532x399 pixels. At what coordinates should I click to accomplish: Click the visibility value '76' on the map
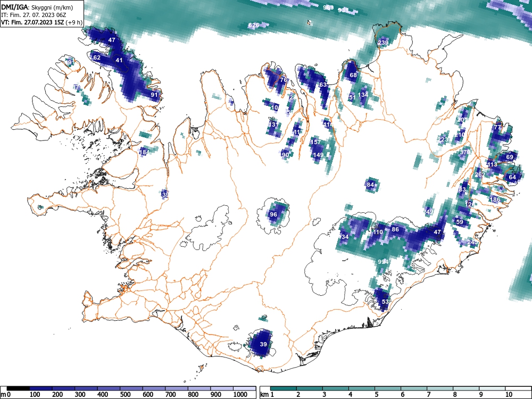click(284, 80)
